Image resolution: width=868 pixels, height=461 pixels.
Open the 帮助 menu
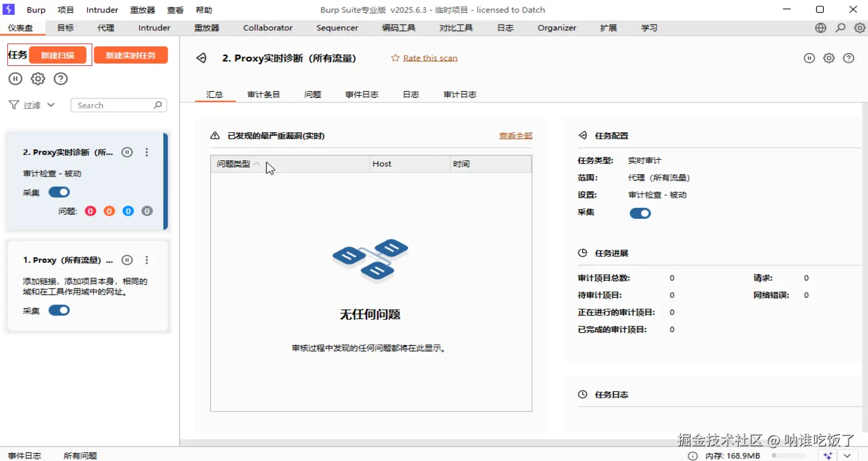click(x=204, y=10)
